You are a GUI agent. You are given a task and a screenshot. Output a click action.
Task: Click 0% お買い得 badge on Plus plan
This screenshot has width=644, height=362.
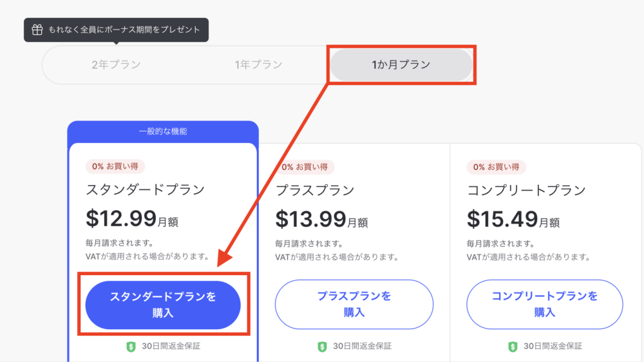click(x=305, y=167)
